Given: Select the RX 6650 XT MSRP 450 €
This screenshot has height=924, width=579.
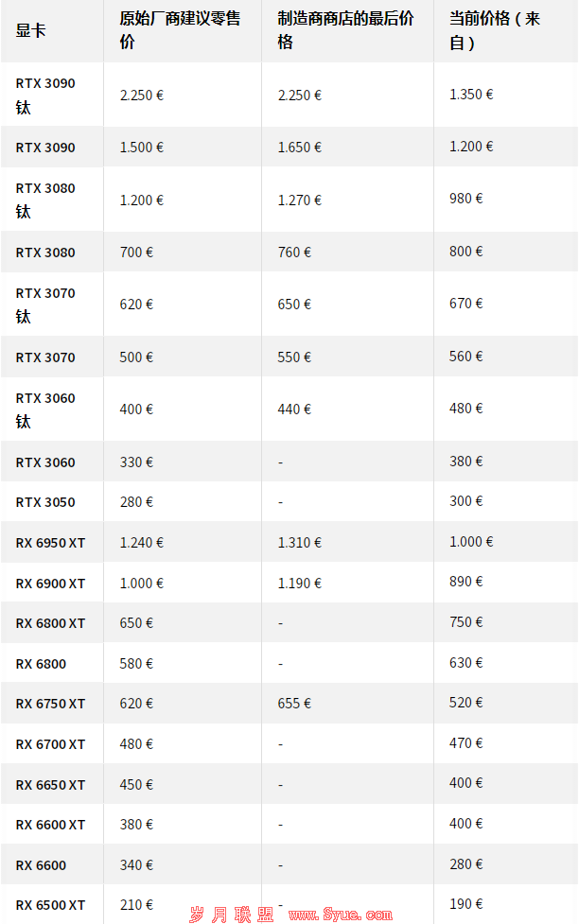Looking at the screenshot, I should point(136,785).
